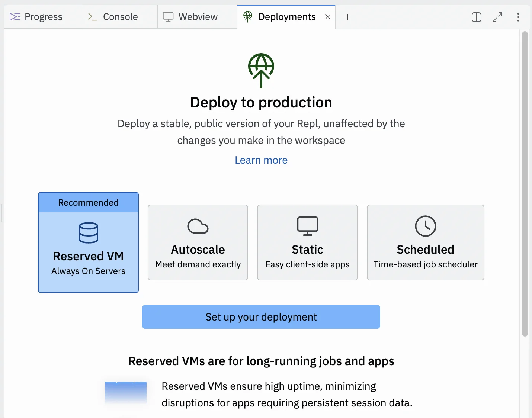This screenshot has height=418, width=532.
Task: Select the Deployments tab
Action: click(287, 17)
